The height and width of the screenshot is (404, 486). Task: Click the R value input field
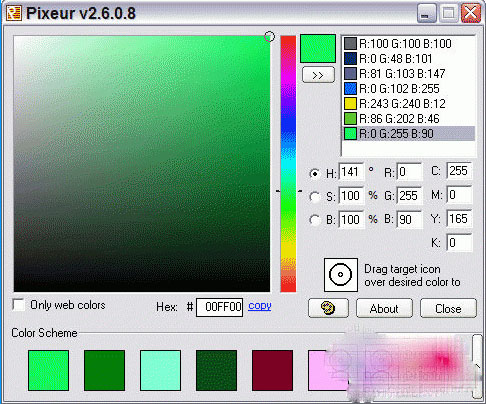pyautogui.click(x=410, y=172)
